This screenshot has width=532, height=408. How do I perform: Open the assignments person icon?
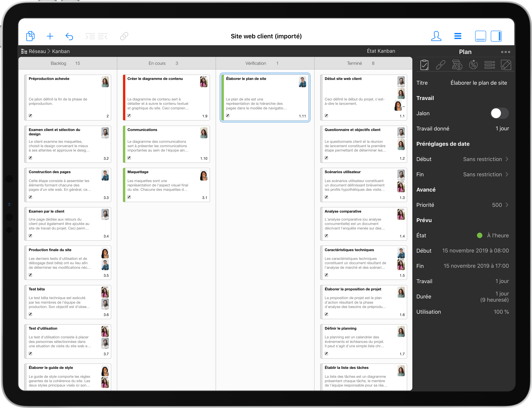click(x=436, y=36)
